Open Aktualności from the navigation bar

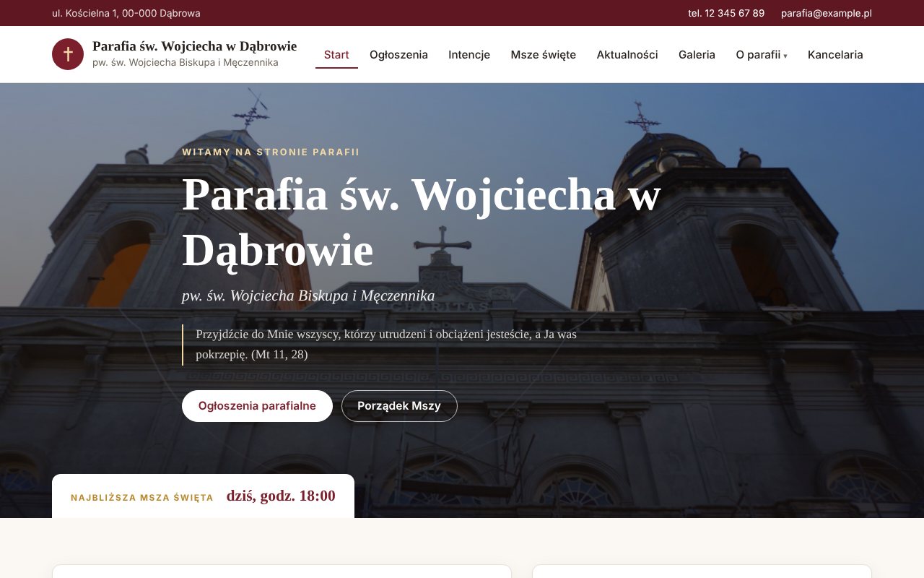(627, 55)
